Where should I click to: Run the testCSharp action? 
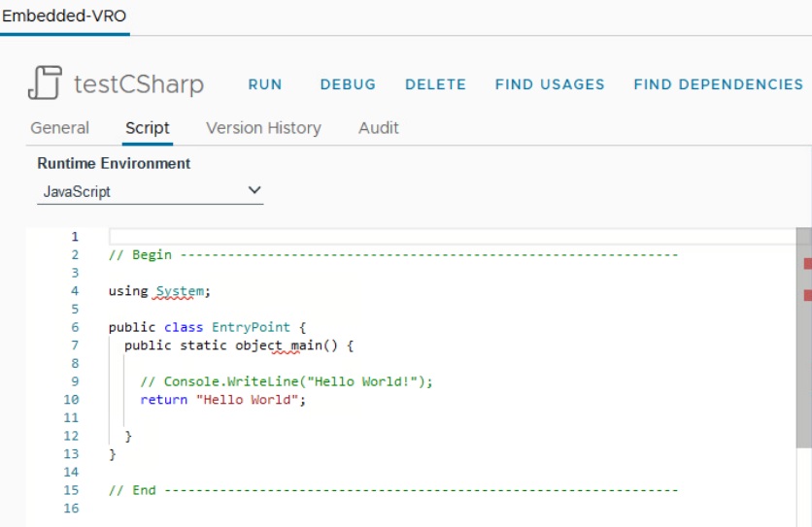click(264, 84)
